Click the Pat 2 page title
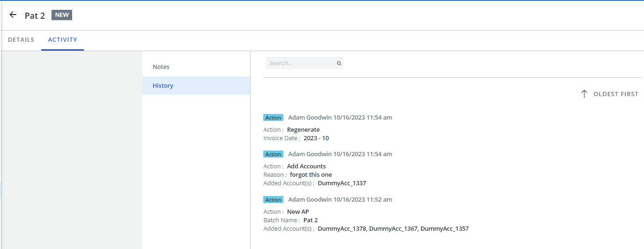This screenshot has height=249, width=644. click(35, 15)
